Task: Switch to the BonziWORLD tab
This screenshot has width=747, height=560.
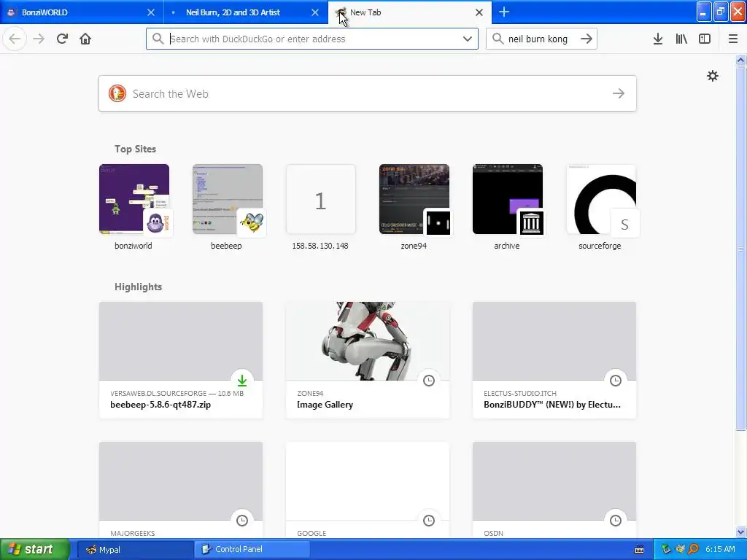Action: 81,12
